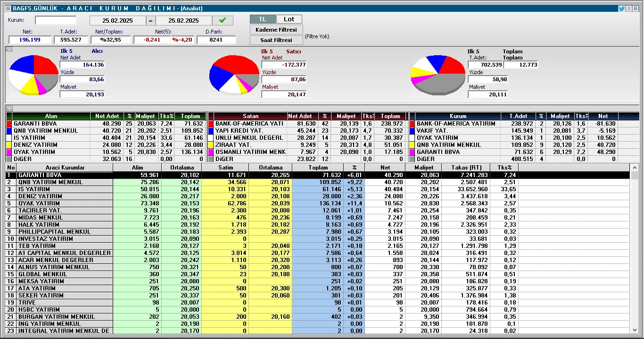The width and height of the screenshot is (644, 339).
Task: Select the GARANTI BBVA row in broker list
Action: [318, 175]
